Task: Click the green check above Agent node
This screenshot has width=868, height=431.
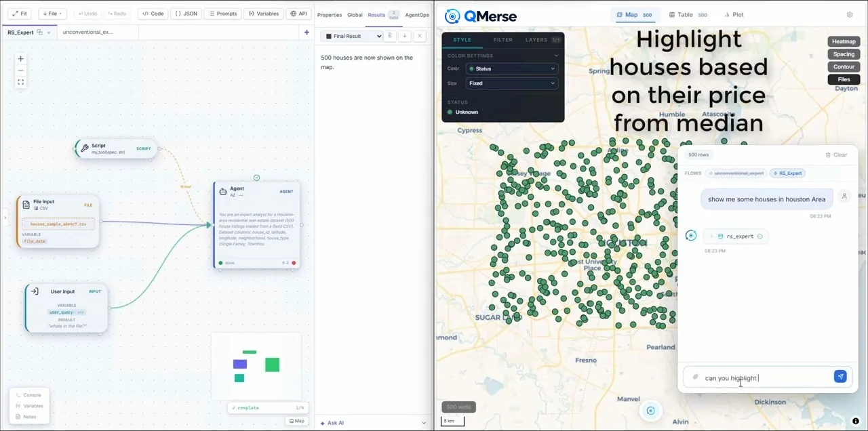Action: [256, 178]
